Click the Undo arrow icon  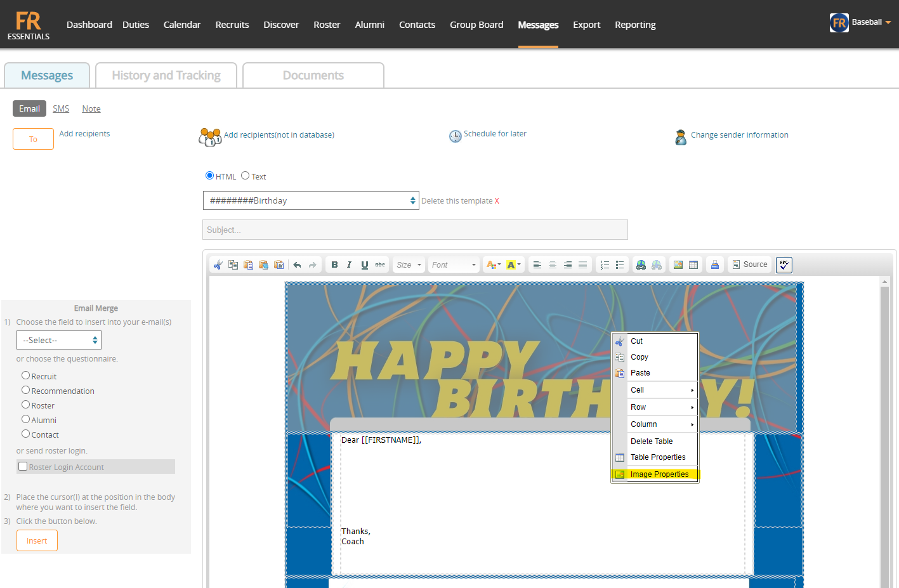tap(297, 265)
